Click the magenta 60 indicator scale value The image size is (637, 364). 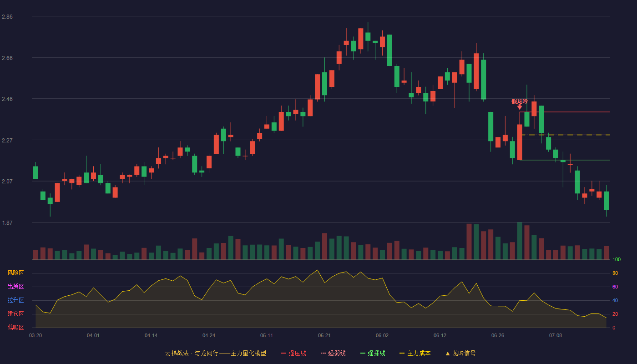pyautogui.click(x=615, y=287)
